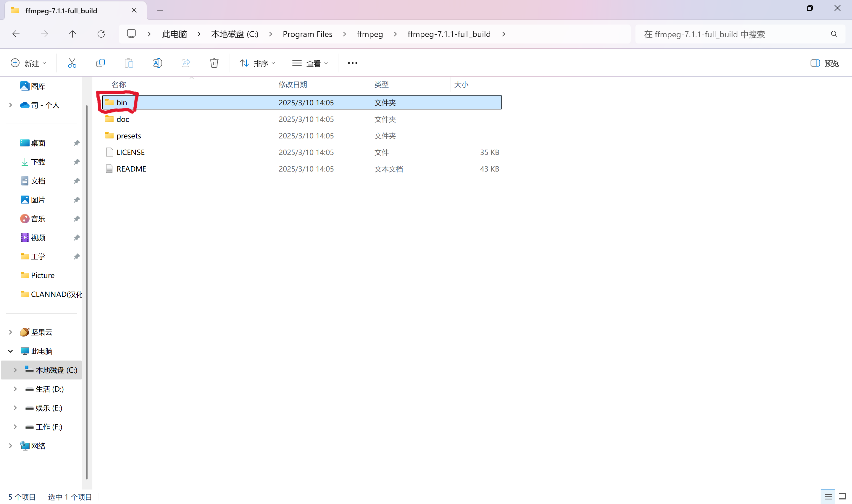Click Program Files in the address breadcrumb
852x504 pixels.
tap(307, 34)
